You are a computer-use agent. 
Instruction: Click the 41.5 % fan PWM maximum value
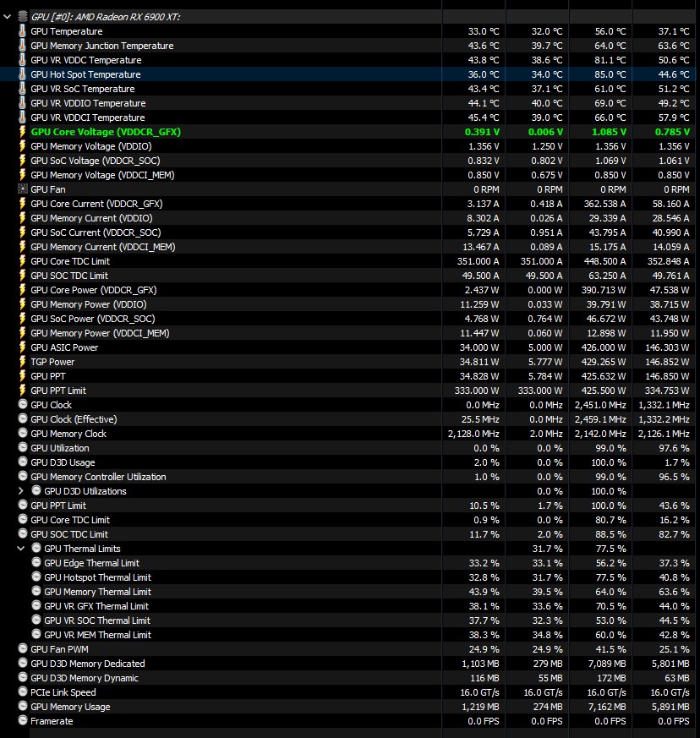[x=611, y=649]
